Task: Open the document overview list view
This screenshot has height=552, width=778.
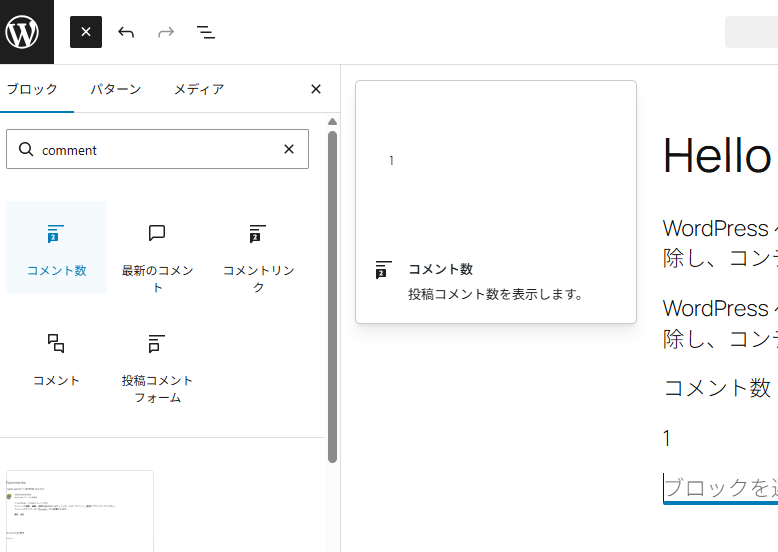Action: click(x=206, y=32)
